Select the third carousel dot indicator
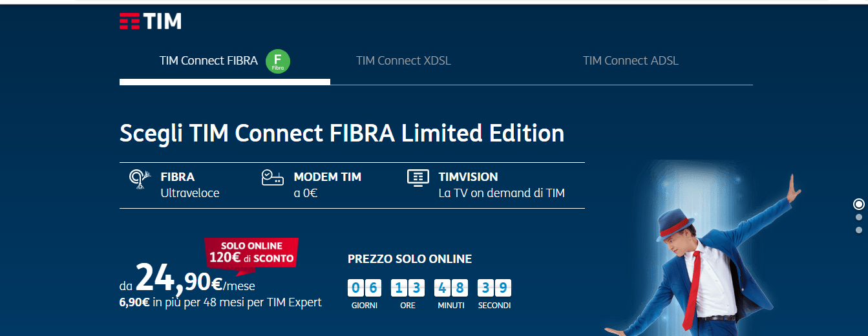The width and height of the screenshot is (868, 336). [x=859, y=230]
